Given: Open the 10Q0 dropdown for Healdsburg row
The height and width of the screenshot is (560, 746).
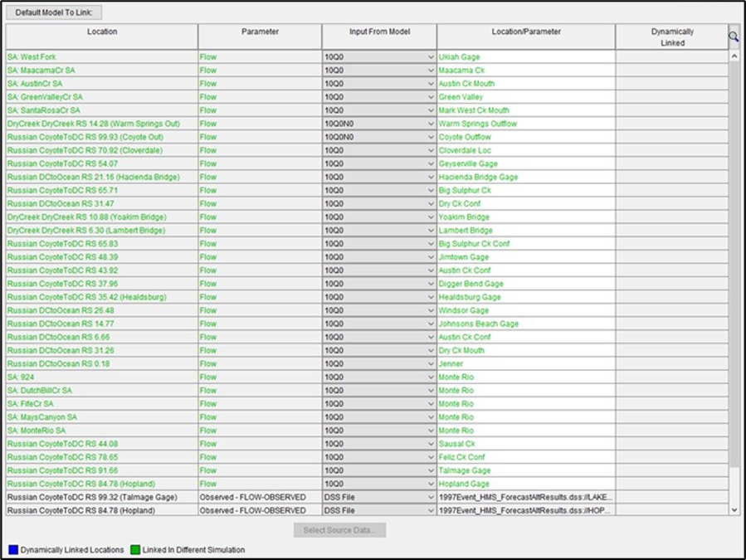Looking at the screenshot, I should coord(429,297).
